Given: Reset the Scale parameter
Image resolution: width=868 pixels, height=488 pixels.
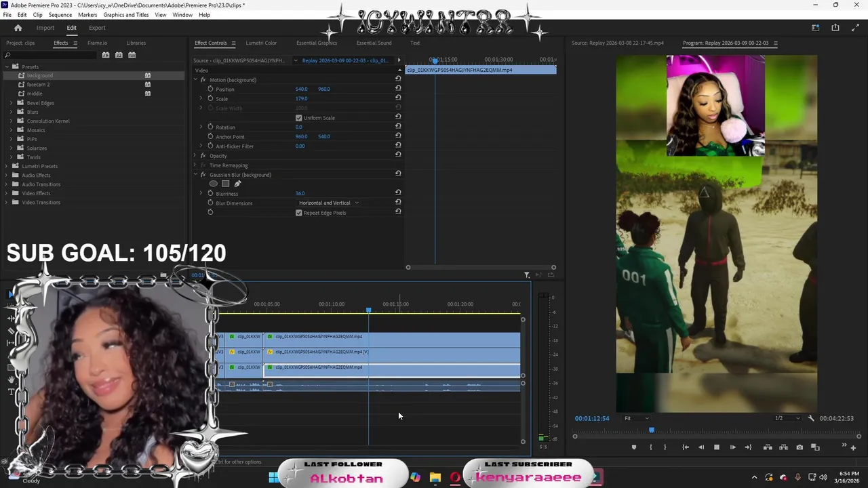Looking at the screenshot, I should (x=398, y=98).
